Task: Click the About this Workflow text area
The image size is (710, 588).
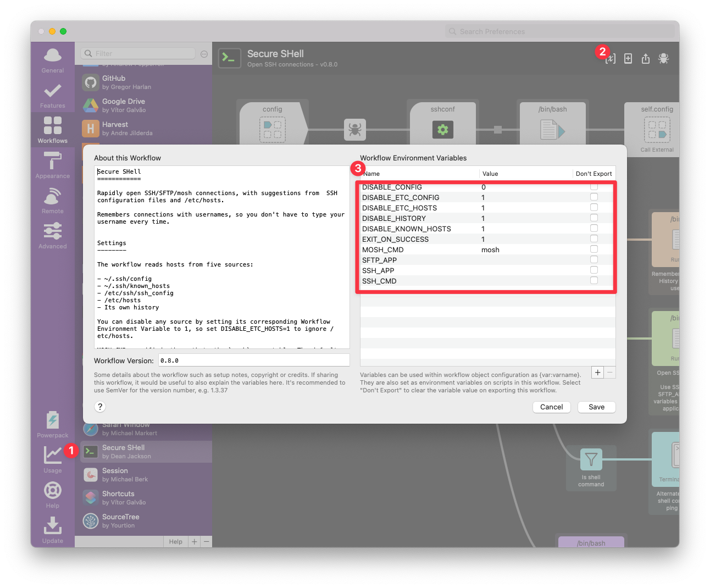Action: 222,257
